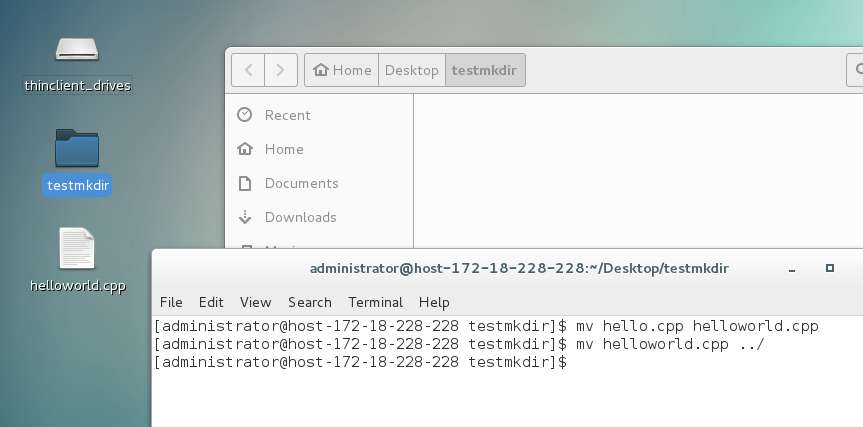Select the helloworld.cpp file icon
The height and width of the screenshot is (427, 863).
pyautogui.click(x=77, y=250)
